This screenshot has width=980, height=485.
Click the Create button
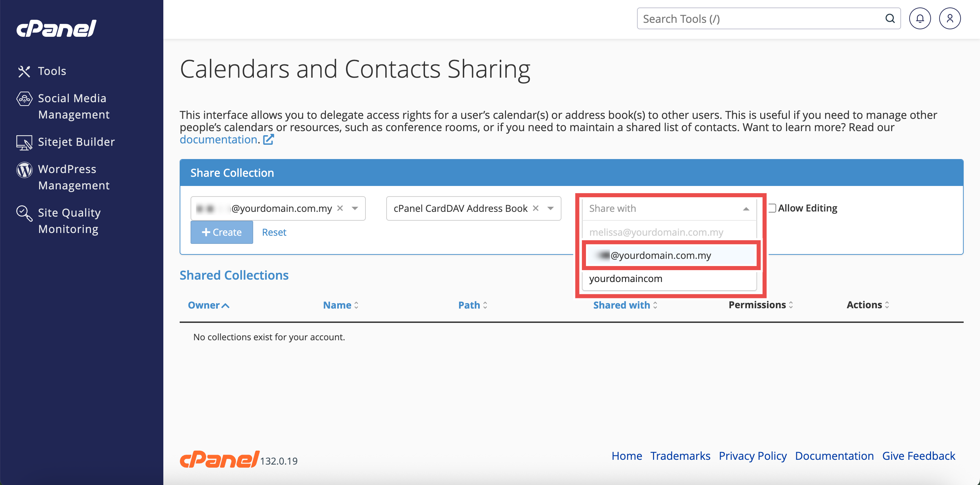(x=222, y=232)
